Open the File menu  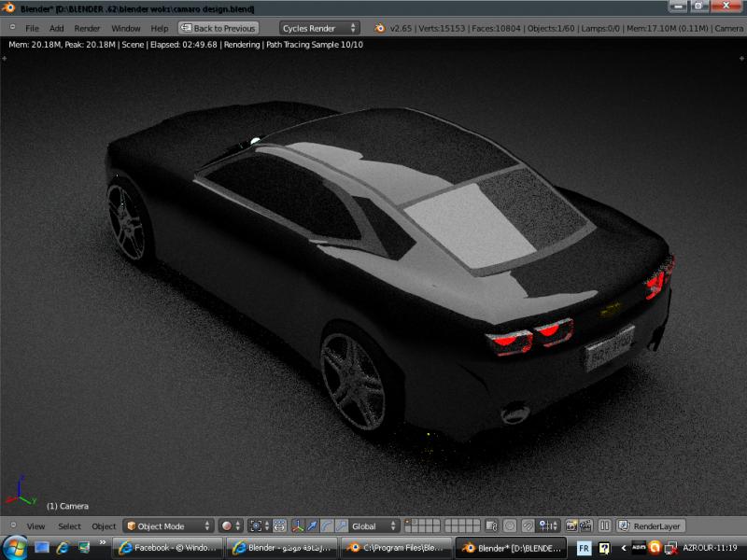(32, 28)
